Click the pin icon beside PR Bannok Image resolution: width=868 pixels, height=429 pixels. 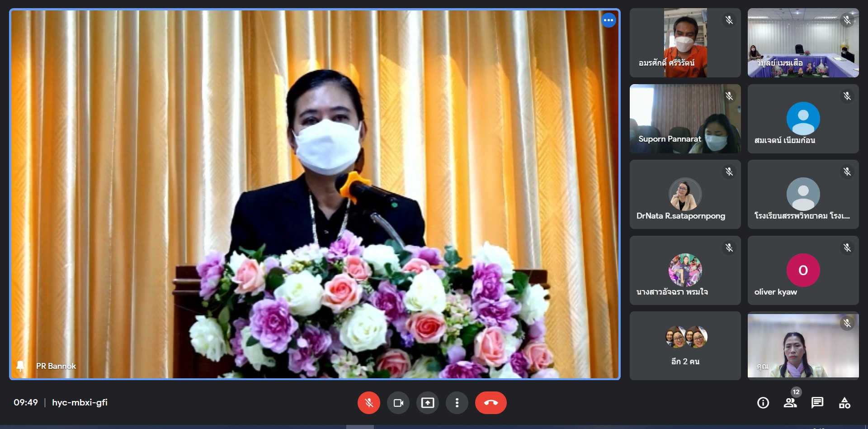click(20, 366)
